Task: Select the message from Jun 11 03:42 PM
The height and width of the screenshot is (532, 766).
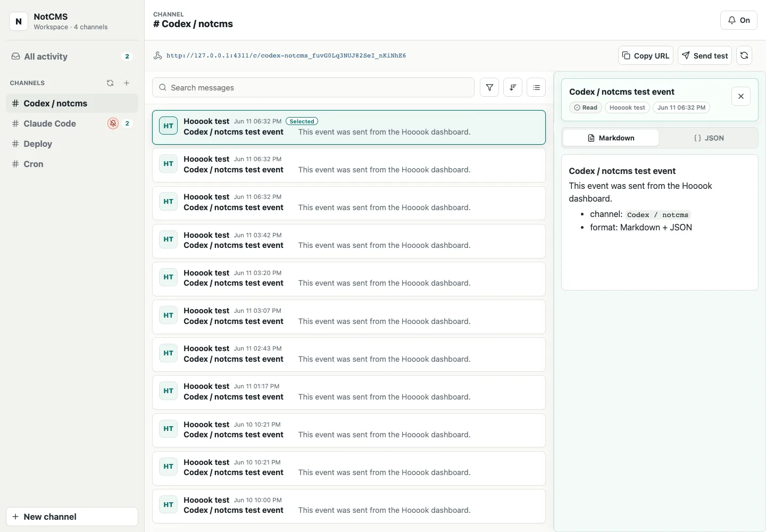Action: [x=349, y=241]
